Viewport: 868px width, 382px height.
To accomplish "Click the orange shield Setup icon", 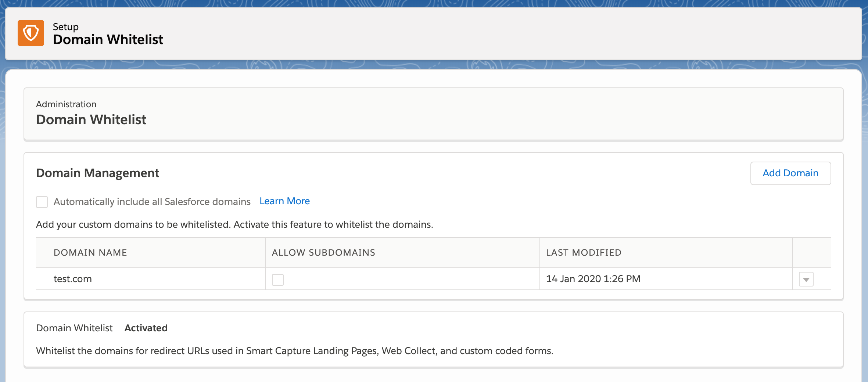I will click(x=31, y=33).
